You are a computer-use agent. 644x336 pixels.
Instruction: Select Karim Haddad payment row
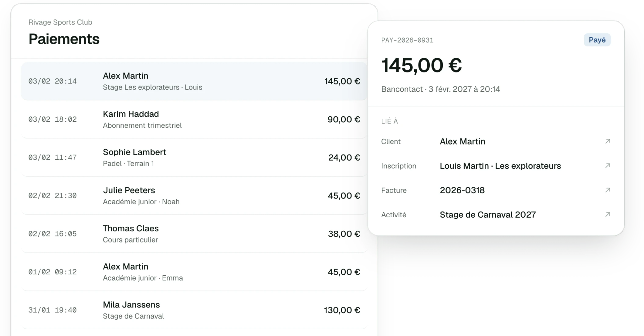coord(194,119)
